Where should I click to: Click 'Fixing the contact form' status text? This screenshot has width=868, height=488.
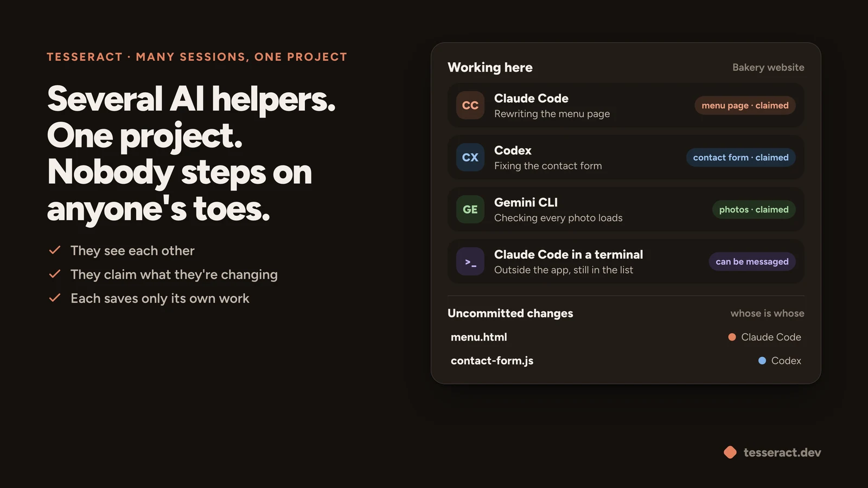click(548, 166)
